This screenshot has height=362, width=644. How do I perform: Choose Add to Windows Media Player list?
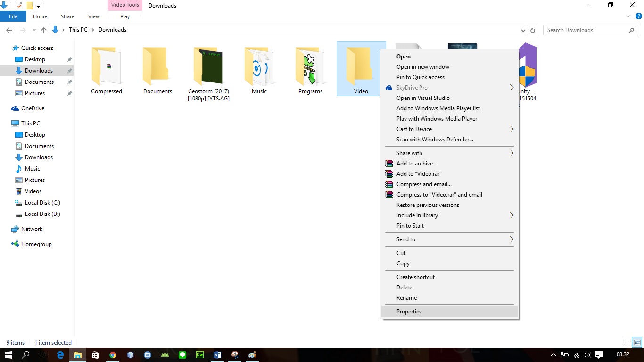coord(450,108)
